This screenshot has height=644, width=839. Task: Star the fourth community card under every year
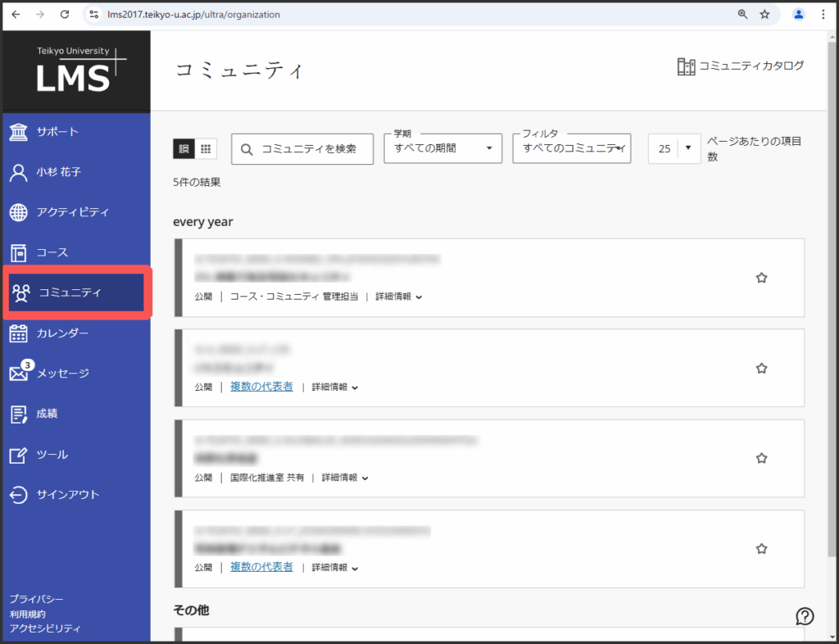tap(761, 549)
